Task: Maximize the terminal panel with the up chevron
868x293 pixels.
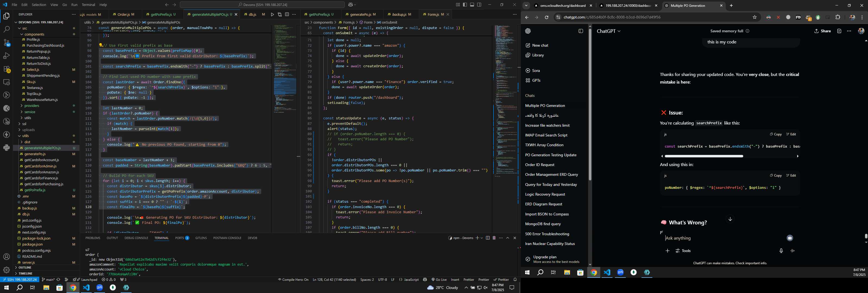Action: point(508,238)
